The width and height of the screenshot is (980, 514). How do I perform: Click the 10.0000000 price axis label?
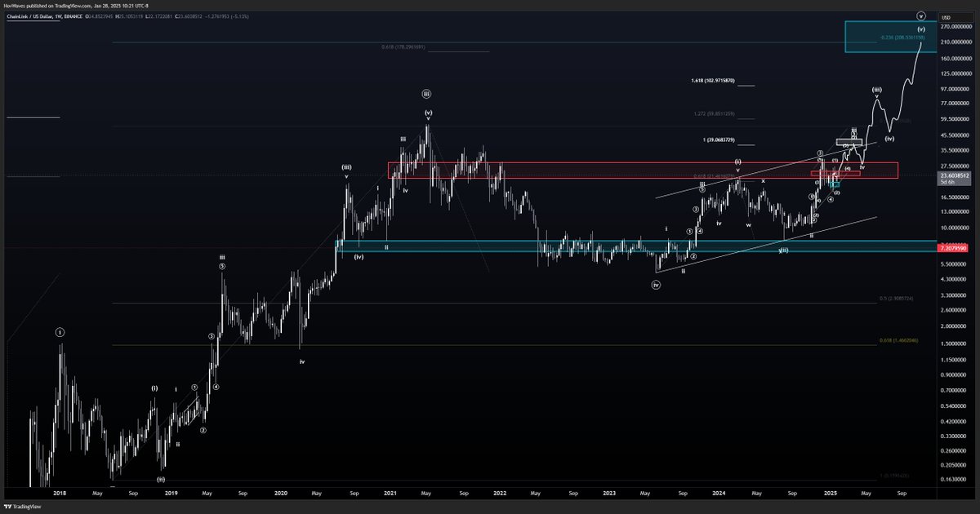[x=955, y=228]
